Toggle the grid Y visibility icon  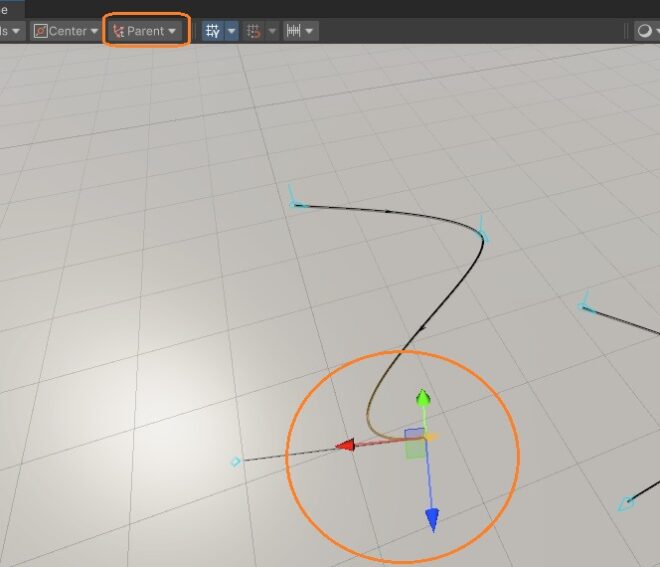pyautogui.click(x=213, y=31)
